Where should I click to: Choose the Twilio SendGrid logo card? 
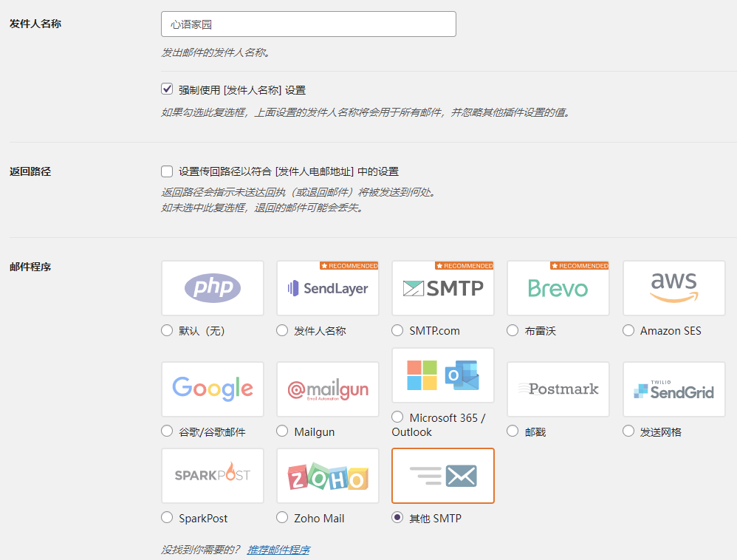point(674,389)
